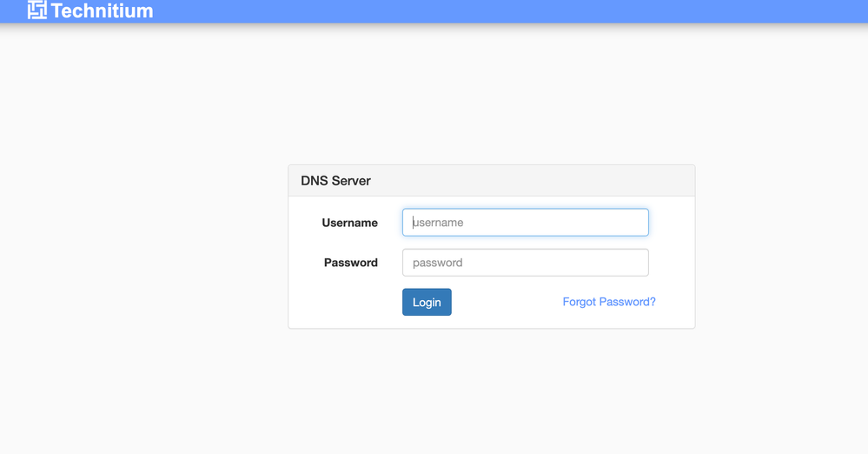The height and width of the screenshot is (454, 868).
Task: Click the Password field label
Action: coord(350,263)
